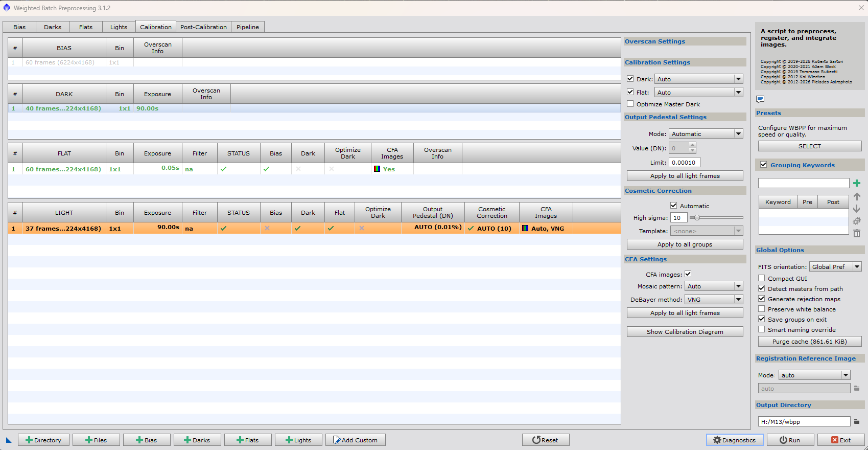Open the FITS orientation dropdown
The width and height of the screenshot is (868, 450).
tap(836, 266)
